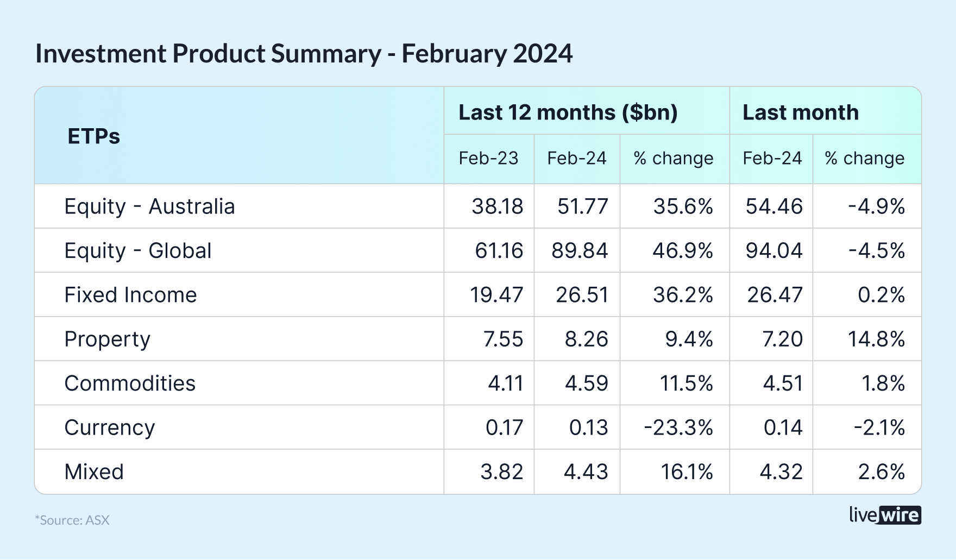Viewport: 956px width, 560px height.
Task: Select the 26.47 Fixed Income value
Action: (774, 295)
